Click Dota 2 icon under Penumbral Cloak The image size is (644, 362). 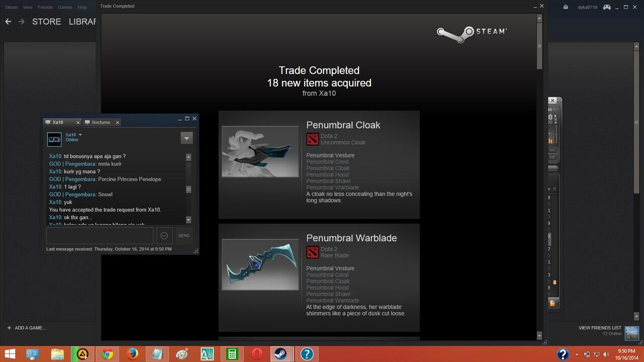312,139
